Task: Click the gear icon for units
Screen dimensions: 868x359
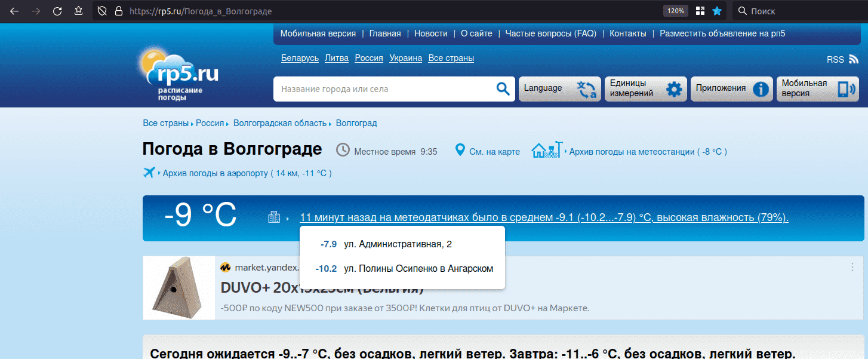Action: (x=674, y=90)
